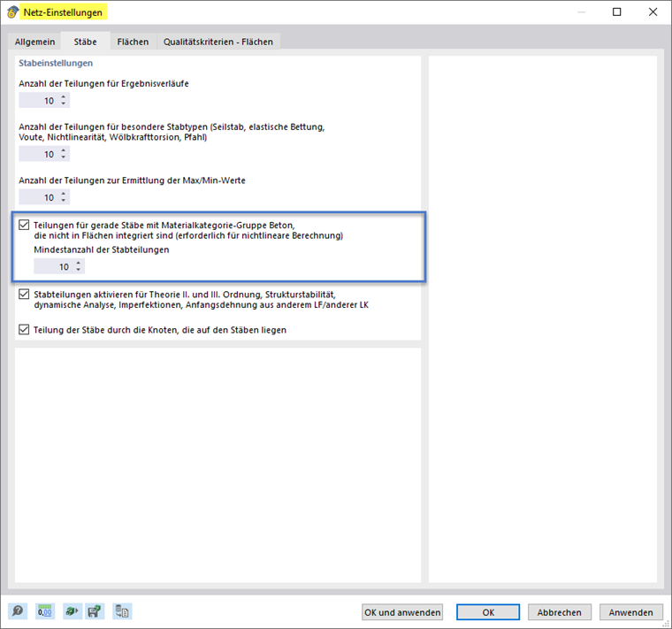This screenshot has width=672, height=629.
Task: Decrease Teilungen für Max/Min-Werte value
Action: [x=64, y=201]
